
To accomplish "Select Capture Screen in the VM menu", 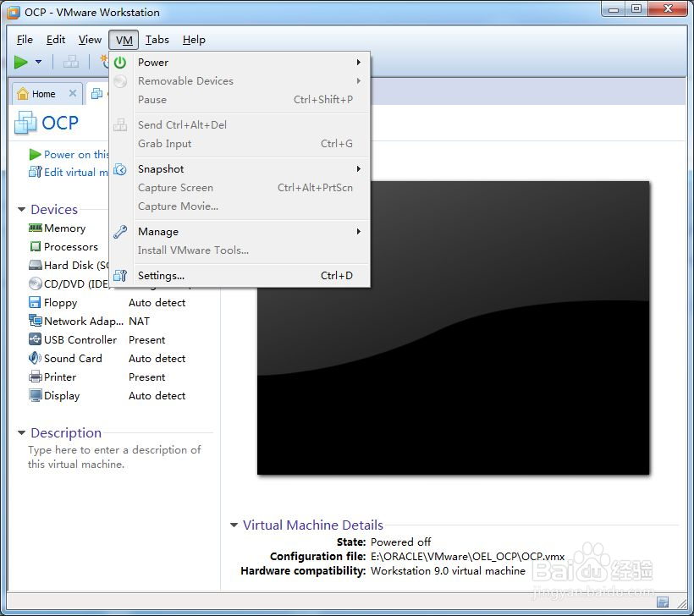I will click(x=240, y=188).
